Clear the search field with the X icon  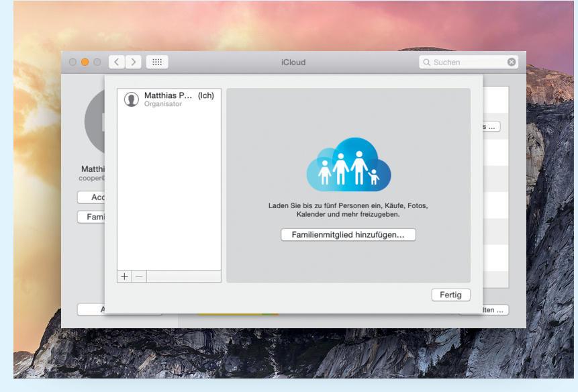point(512,62)
